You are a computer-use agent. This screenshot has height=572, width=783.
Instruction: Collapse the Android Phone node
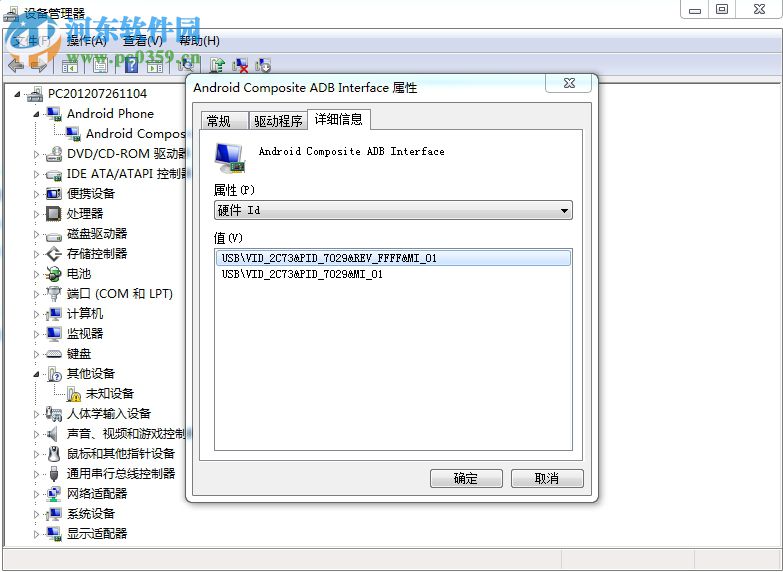pyautogui.click(x=36, y=114)
